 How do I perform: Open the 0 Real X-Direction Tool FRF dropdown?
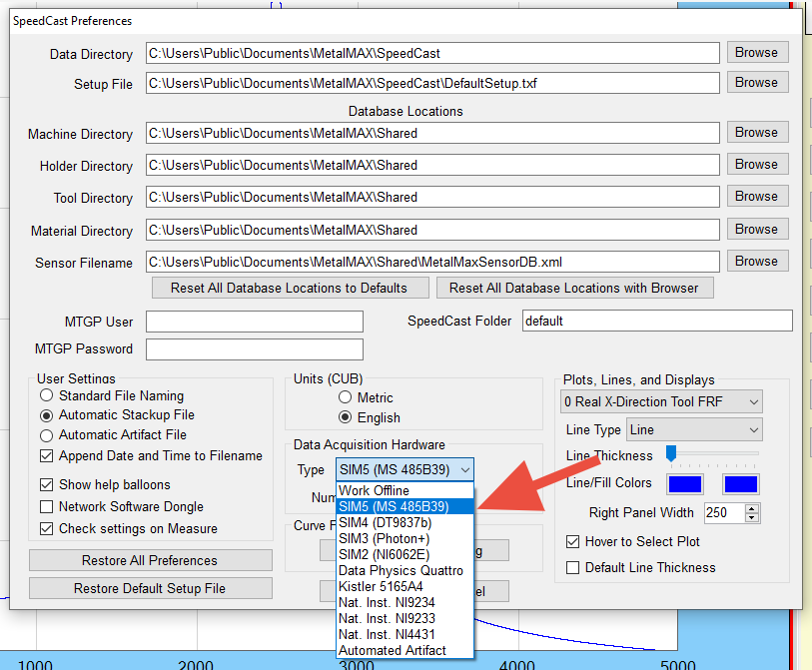pyautogui.click(x=661, y=401)
